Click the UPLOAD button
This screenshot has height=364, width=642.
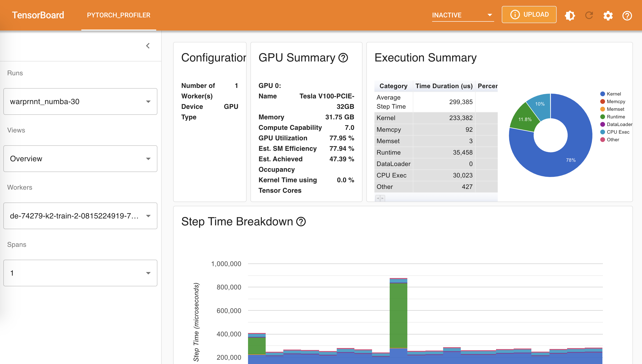coord(529,15)
